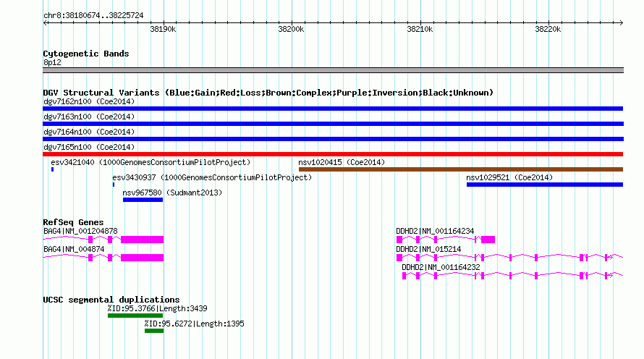Open the esv3430937 variant label
This screenshot has width=644, height=359.
tap(212, 177)
